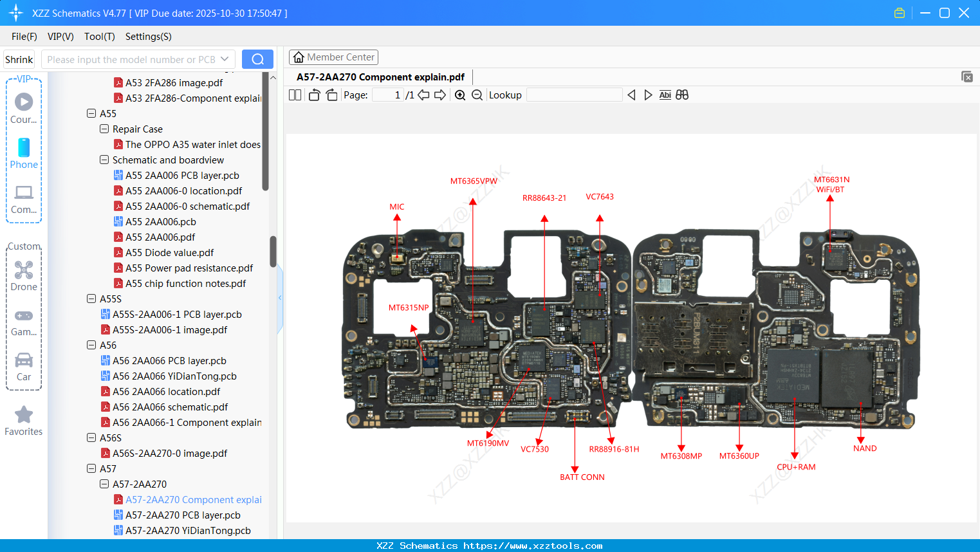The height and width of the screenshot is (552, 980).
Task: Open the VIP(V) menu
Action: (x=60, y=37)
